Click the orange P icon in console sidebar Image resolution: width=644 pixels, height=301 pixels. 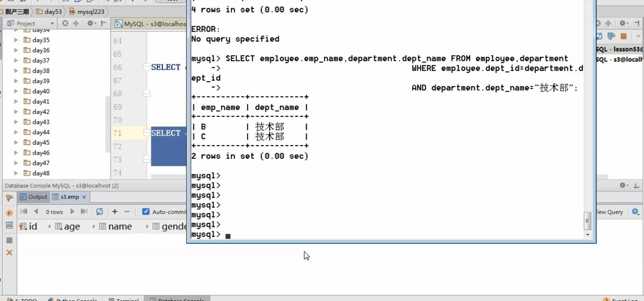pyautogui.click(x=9, y=213)
